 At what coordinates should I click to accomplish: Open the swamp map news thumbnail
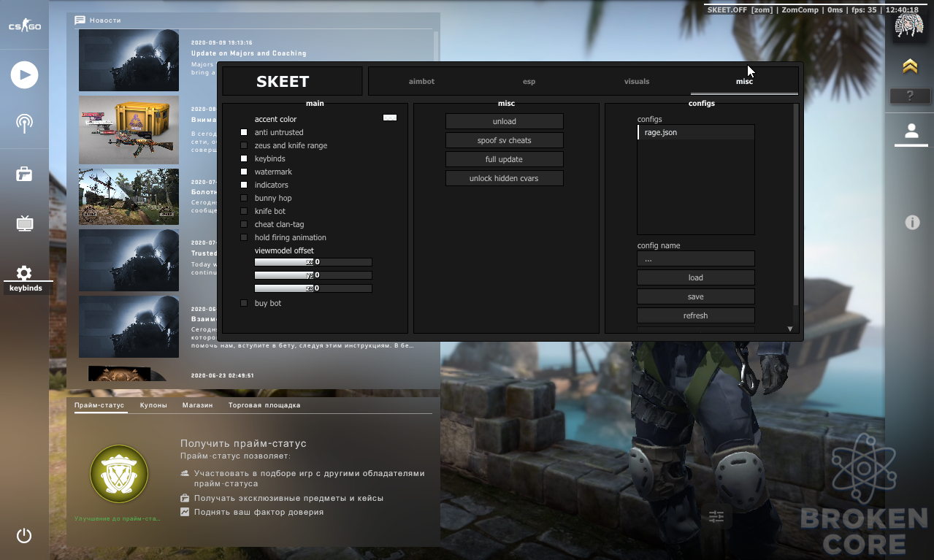[x=129, y=197]
